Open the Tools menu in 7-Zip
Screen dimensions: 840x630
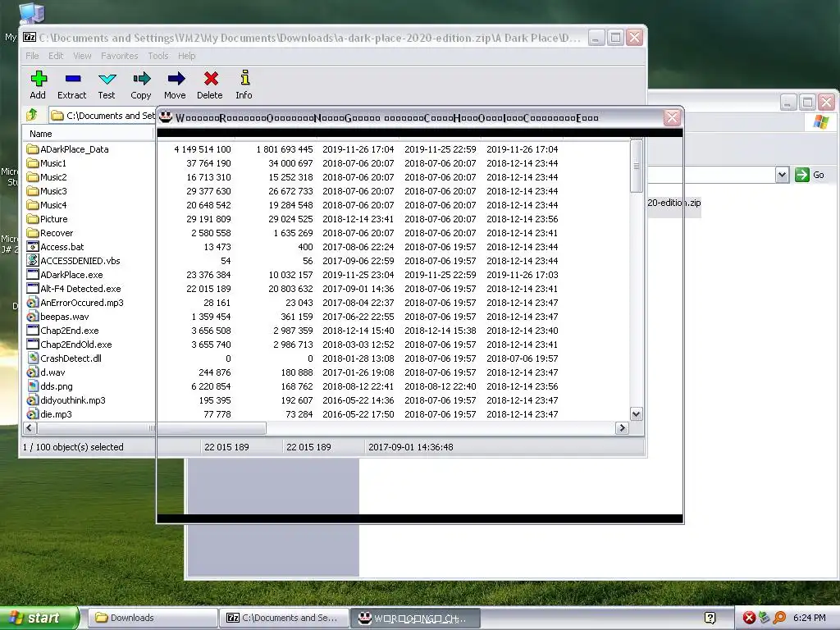click(158, 56)
